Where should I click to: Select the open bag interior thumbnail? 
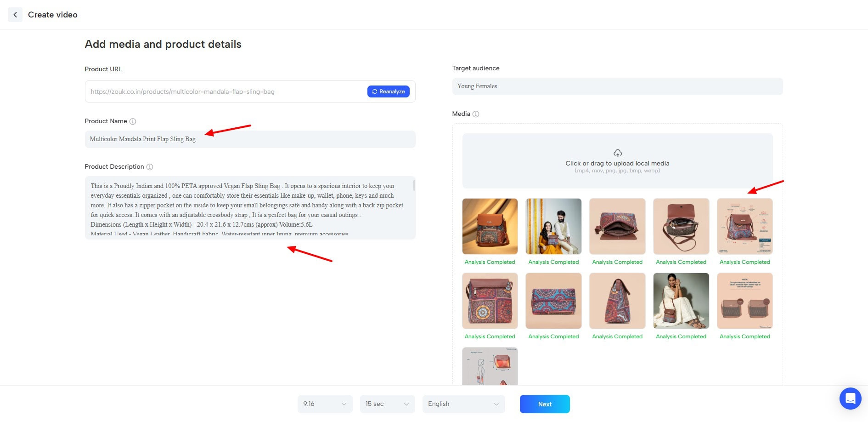(x=617, y=226)
